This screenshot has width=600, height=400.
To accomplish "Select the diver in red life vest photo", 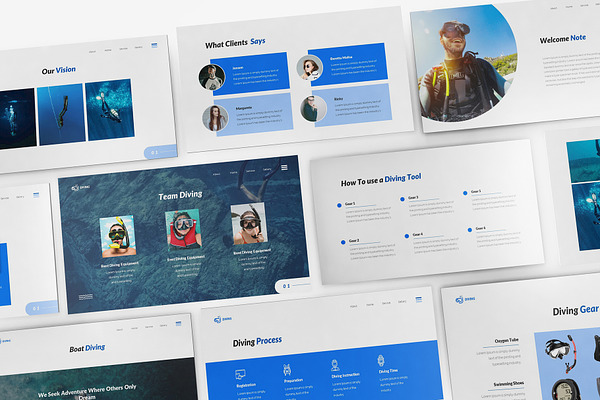I will (x=183, y=230).
